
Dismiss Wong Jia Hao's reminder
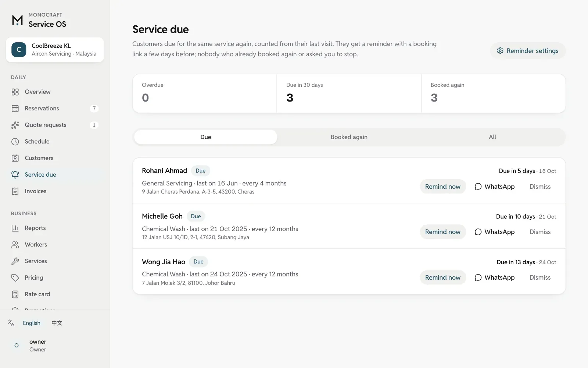(x=540, y=277)
